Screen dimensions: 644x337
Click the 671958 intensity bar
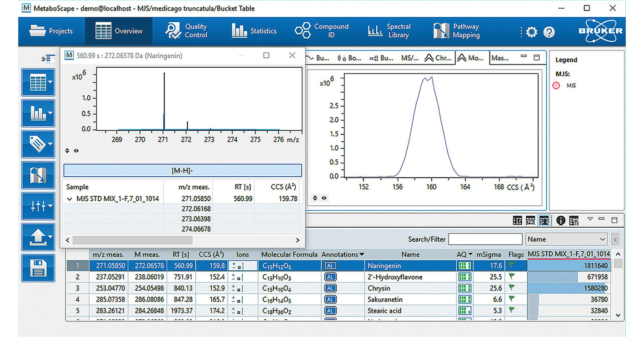569,277
